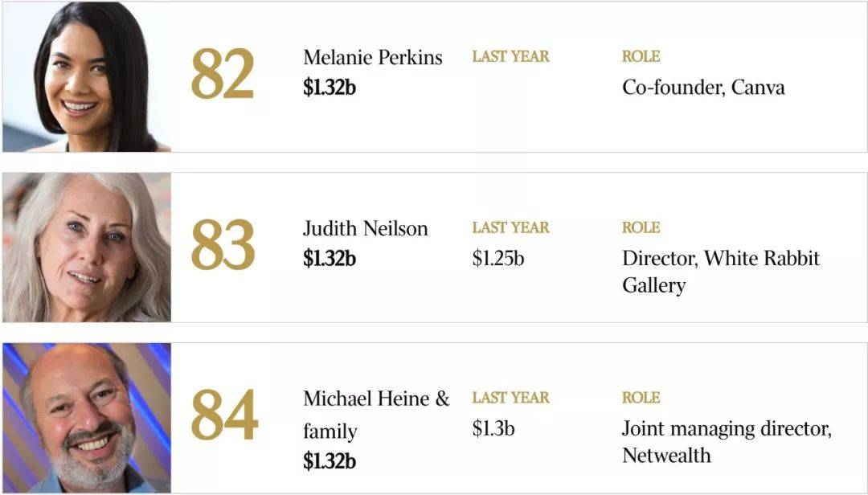Image resolution: width=868 pixels, height=495 pixels.
Task: Open the Melanie Perkins name link
Action: coord(373,58)
